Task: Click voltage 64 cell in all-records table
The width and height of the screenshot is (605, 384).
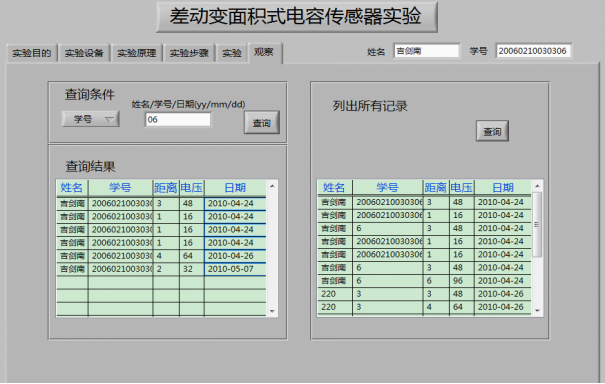Action: (462, 307)
